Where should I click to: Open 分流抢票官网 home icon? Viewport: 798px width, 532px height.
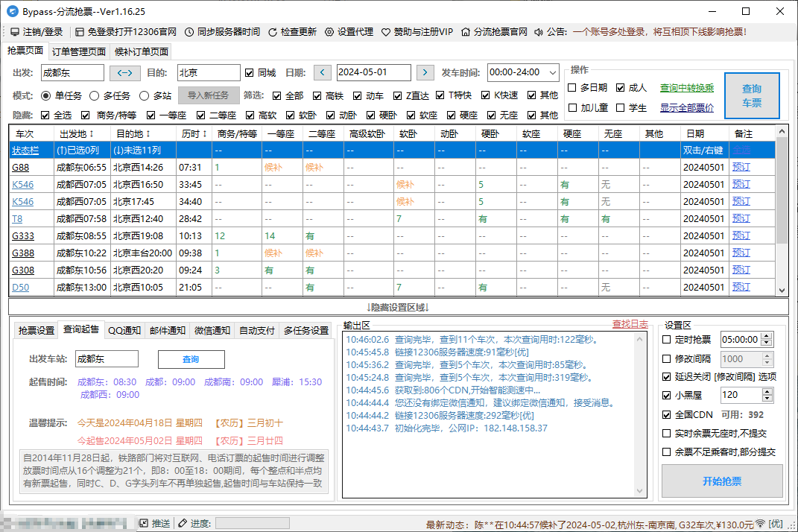tap(466, 32)
